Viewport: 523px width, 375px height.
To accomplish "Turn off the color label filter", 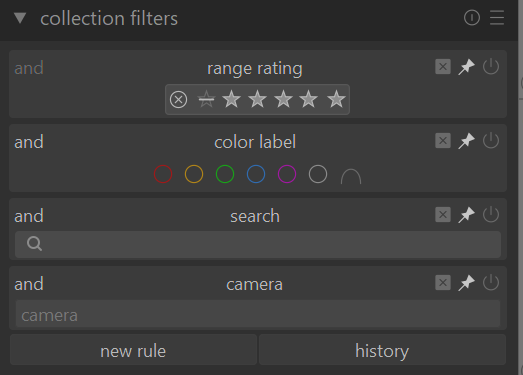I will click(x=491, y=141).
